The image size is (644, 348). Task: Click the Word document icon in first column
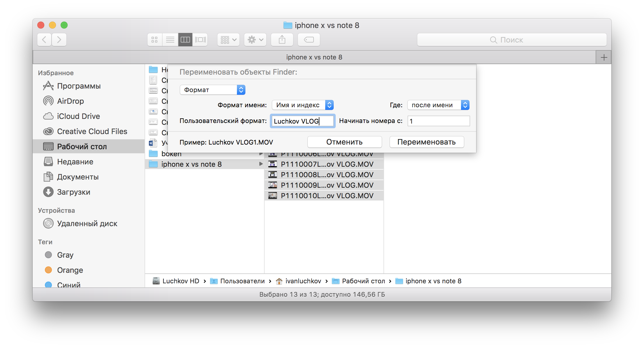[153, 143]
